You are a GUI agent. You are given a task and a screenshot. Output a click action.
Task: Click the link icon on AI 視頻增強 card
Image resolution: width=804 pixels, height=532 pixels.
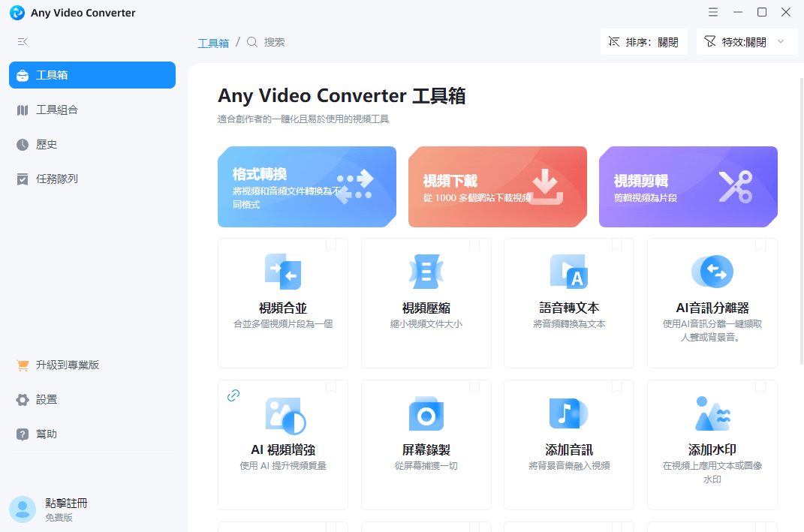(x=233, y=395)
